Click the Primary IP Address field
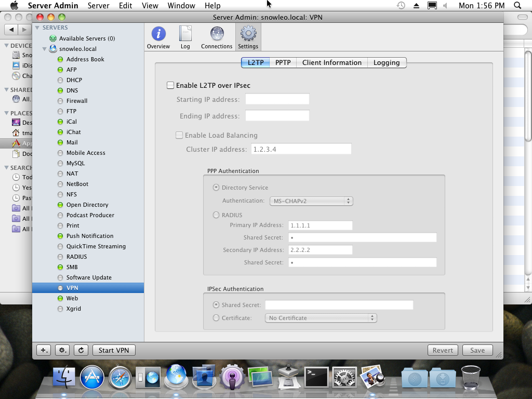The image size is (532, 399). [320, 225]
